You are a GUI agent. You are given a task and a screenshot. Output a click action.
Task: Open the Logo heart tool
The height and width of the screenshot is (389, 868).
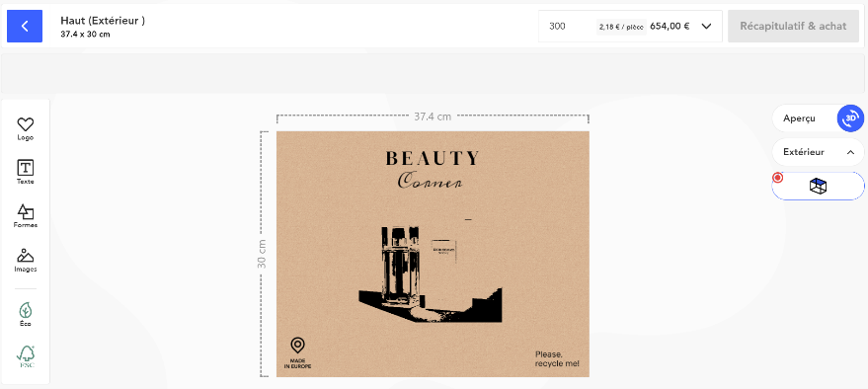(26, 129)
